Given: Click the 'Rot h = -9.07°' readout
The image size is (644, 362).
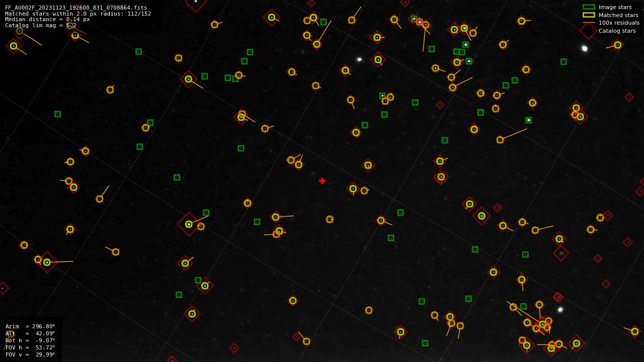Looking at the screenshot, I should (30, 340).
